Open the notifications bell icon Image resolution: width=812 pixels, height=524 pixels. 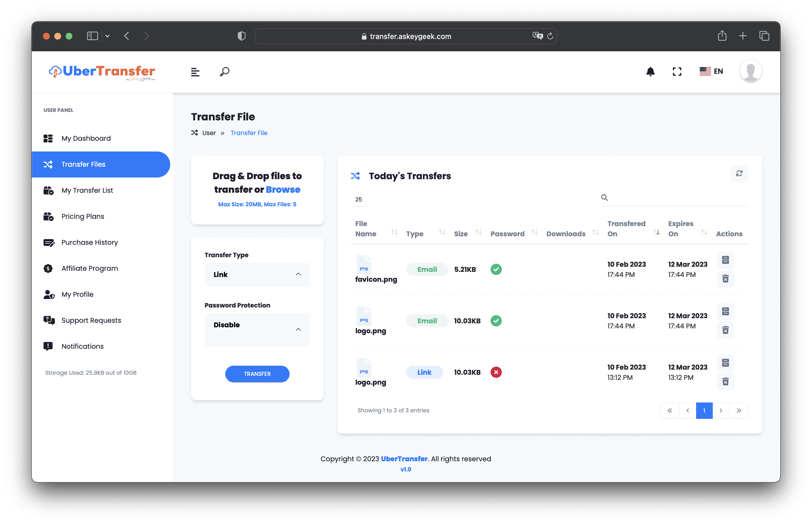point(650,72)
